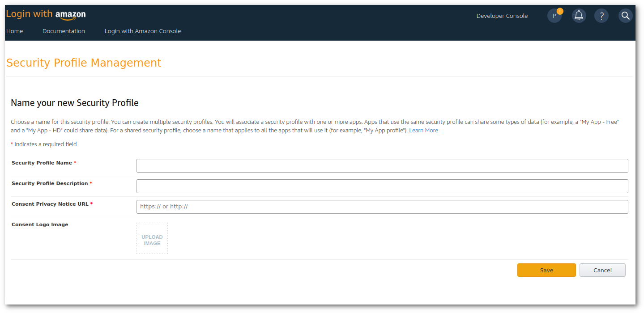Cancel creating the security profile
This screenshot has height=313, width=644.
[x=602, y=270]
